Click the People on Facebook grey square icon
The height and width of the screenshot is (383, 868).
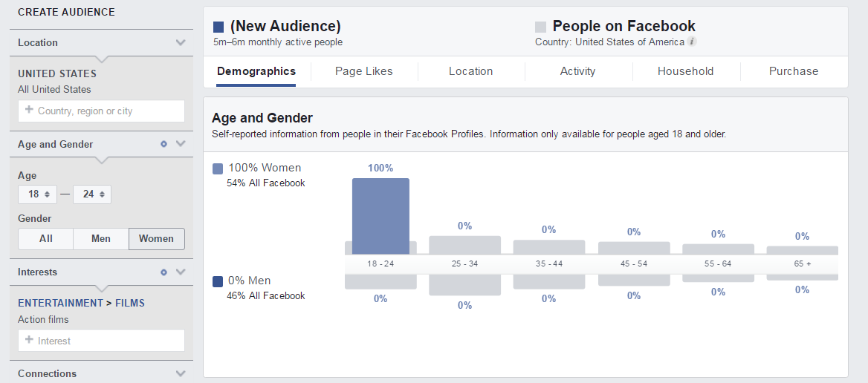pyautogui.click(x=540, y=27)
